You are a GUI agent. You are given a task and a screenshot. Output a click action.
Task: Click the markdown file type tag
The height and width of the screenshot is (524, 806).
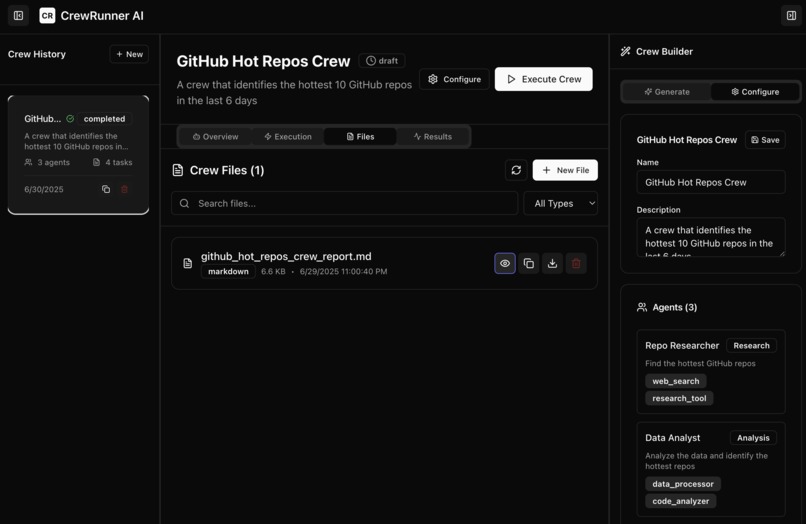pos(228,272)
